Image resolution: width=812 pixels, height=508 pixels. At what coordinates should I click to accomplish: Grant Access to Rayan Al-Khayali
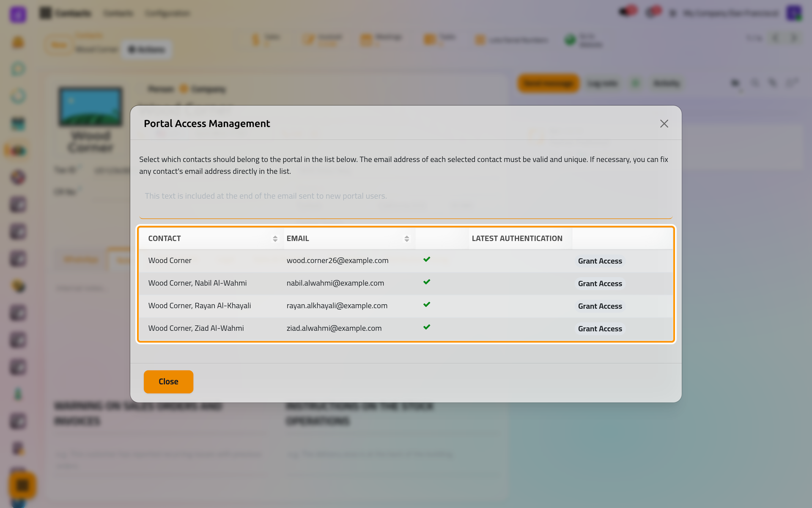(600, 306)
